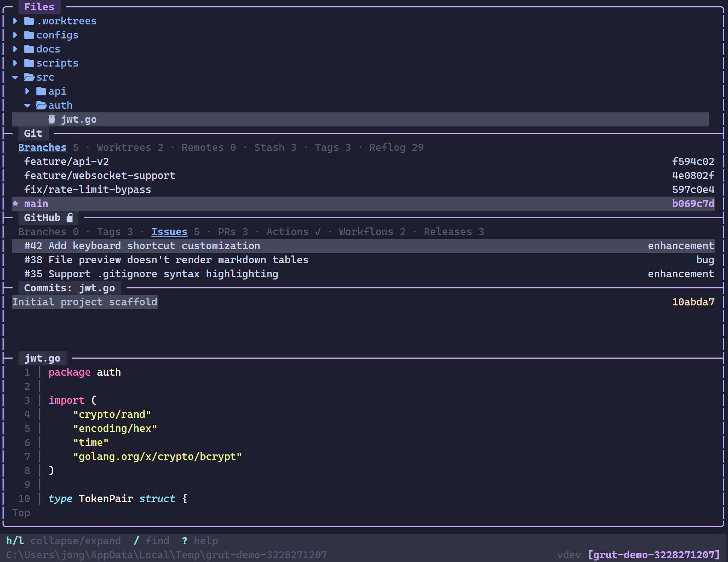Expand the .worktrees folder arrow
The height and width of the screenshot is (562, 728).
[15, 21]
